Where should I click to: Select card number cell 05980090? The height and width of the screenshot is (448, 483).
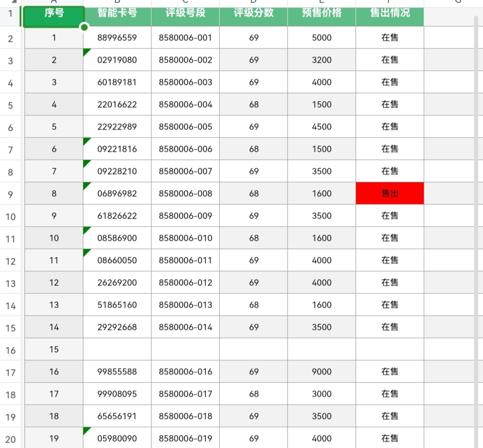(x=117, y=438)
